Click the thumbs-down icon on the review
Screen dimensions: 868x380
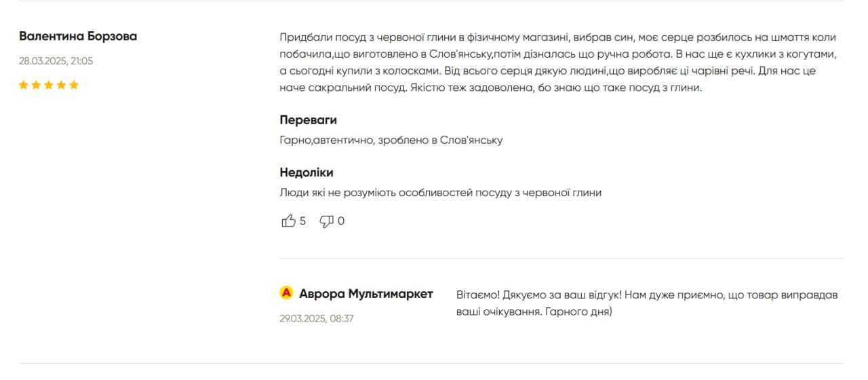326,221
